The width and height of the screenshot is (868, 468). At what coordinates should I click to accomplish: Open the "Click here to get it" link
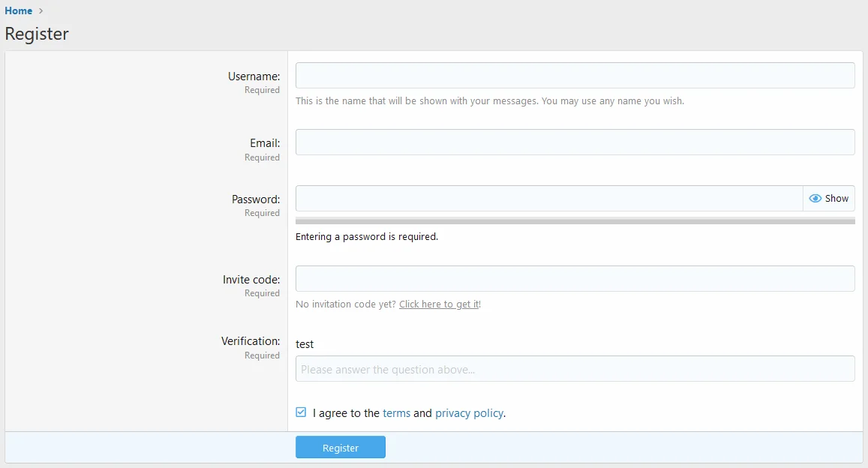click(439, 304)
